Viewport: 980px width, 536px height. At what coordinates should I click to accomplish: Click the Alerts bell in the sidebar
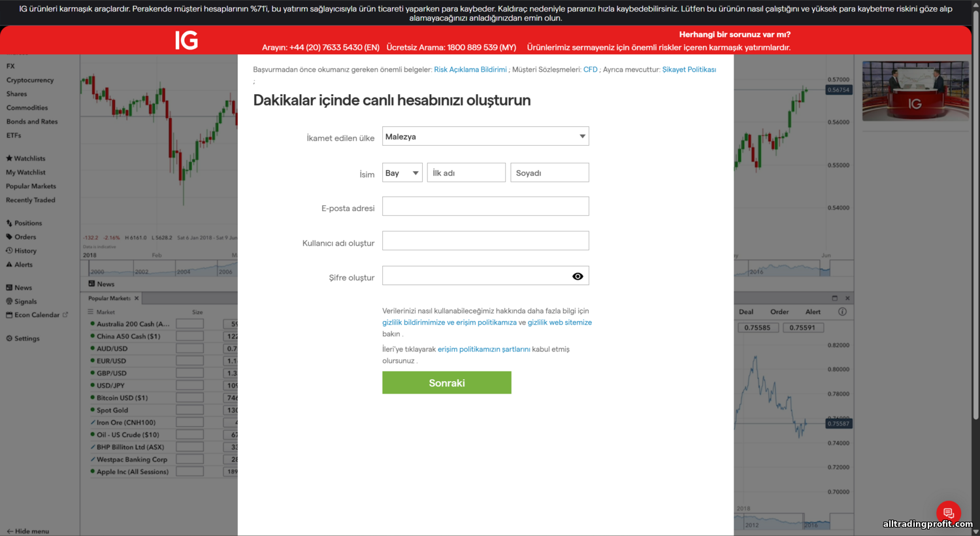pyautogui.click(x=20, y=265)
